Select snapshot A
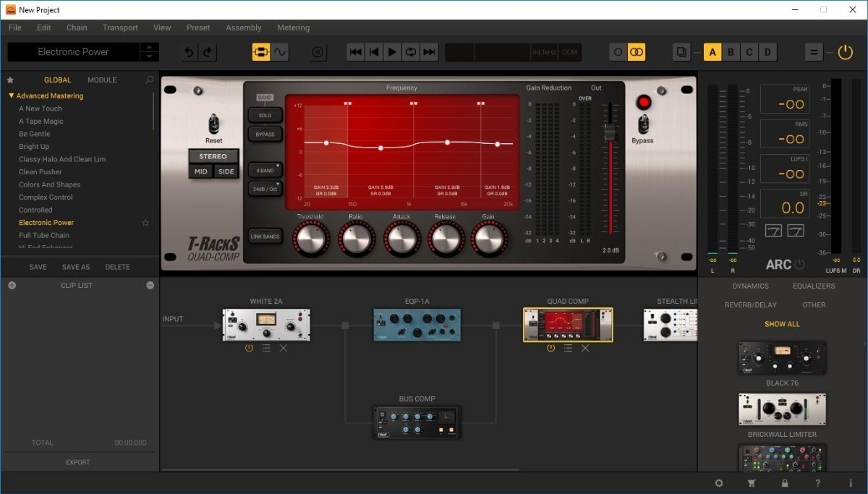Viewport: 868px width, 494px height. [x=712, y=52]
